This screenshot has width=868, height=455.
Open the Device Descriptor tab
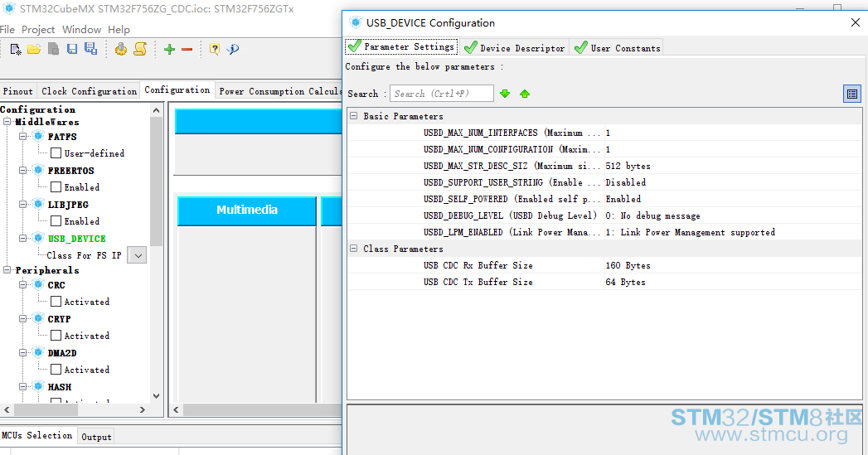(x=515, y=47)
